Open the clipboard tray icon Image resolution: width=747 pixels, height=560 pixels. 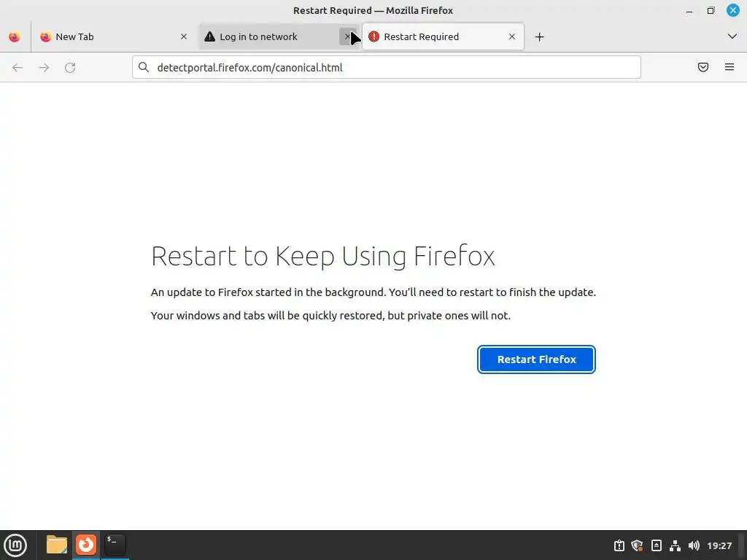[619, 545]
